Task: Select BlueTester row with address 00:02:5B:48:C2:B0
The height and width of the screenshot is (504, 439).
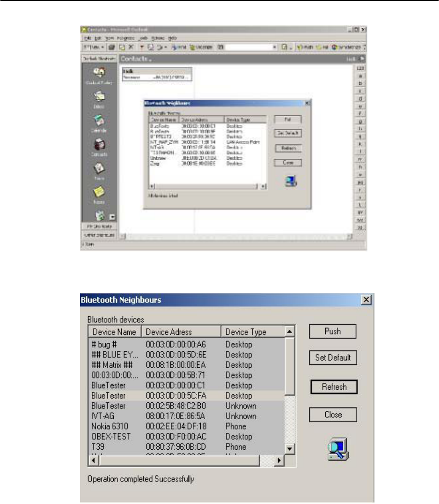Action: coord(187,406)
